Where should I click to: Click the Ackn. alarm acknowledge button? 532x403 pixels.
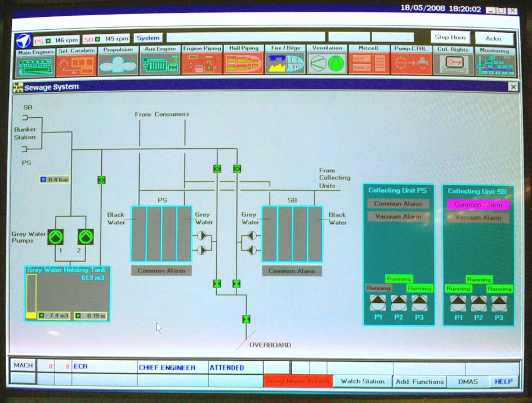coord(494,37)
